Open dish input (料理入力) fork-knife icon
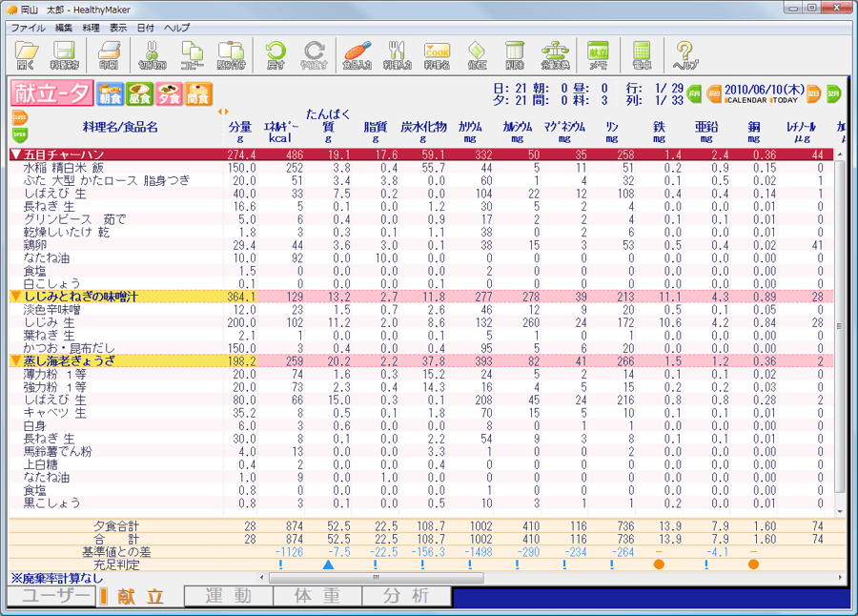 (398, 56)
